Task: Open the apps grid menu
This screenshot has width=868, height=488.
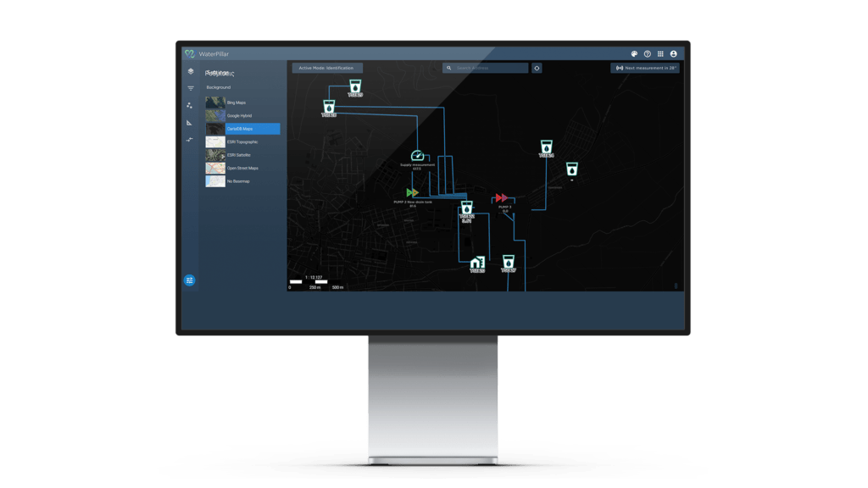Action: (660, 53)
